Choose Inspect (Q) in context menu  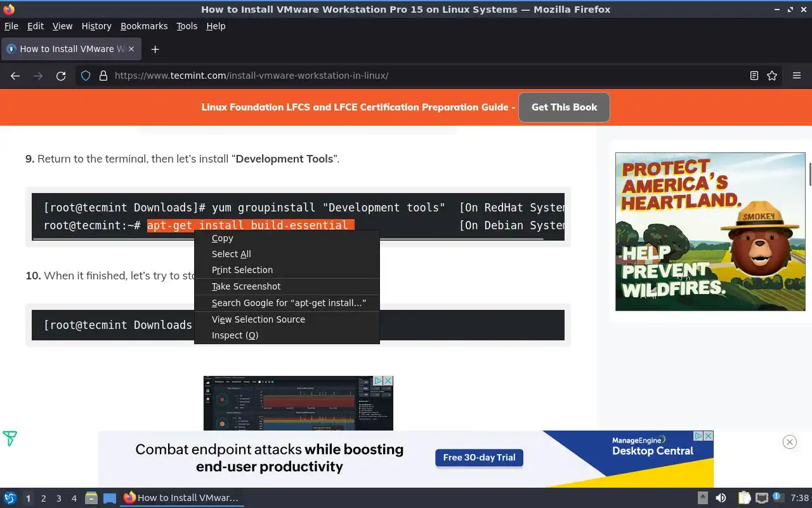coord(287,335)
